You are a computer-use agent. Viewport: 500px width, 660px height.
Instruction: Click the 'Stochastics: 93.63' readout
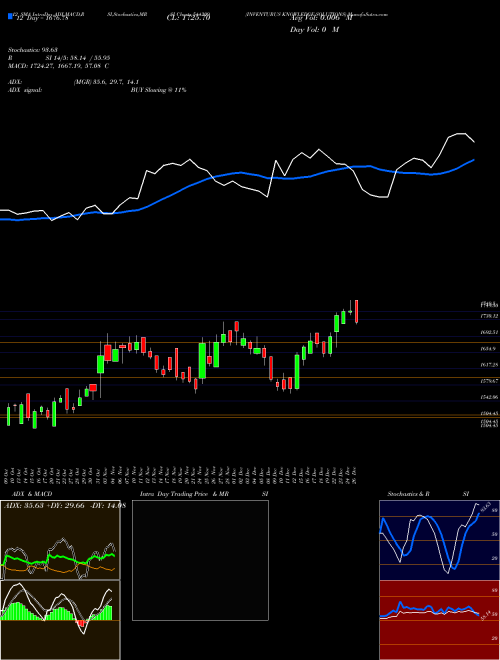click(x=32, y=50)
